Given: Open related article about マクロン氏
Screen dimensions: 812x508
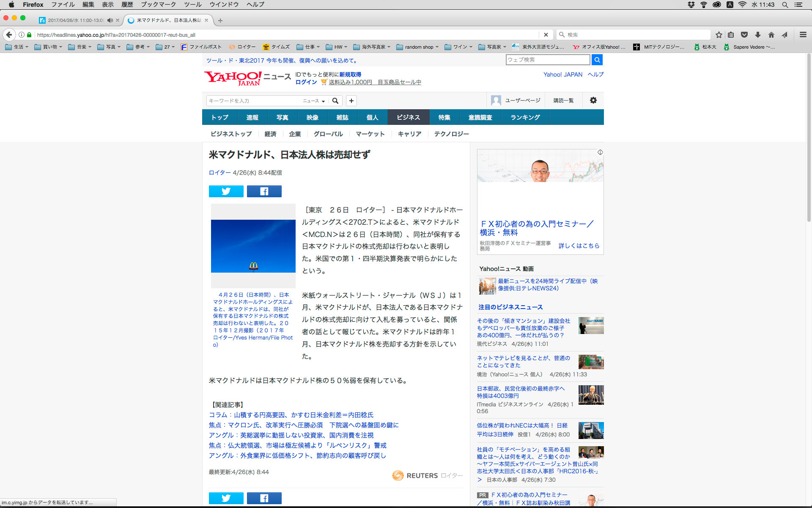Looking at the screenshot, I should [x=303, y=425].
